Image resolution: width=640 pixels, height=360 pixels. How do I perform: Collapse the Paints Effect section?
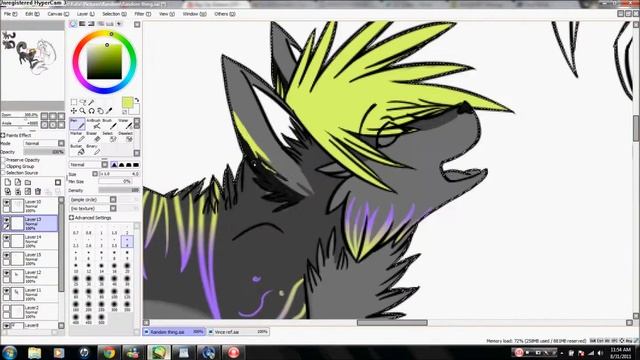(3, 135)
